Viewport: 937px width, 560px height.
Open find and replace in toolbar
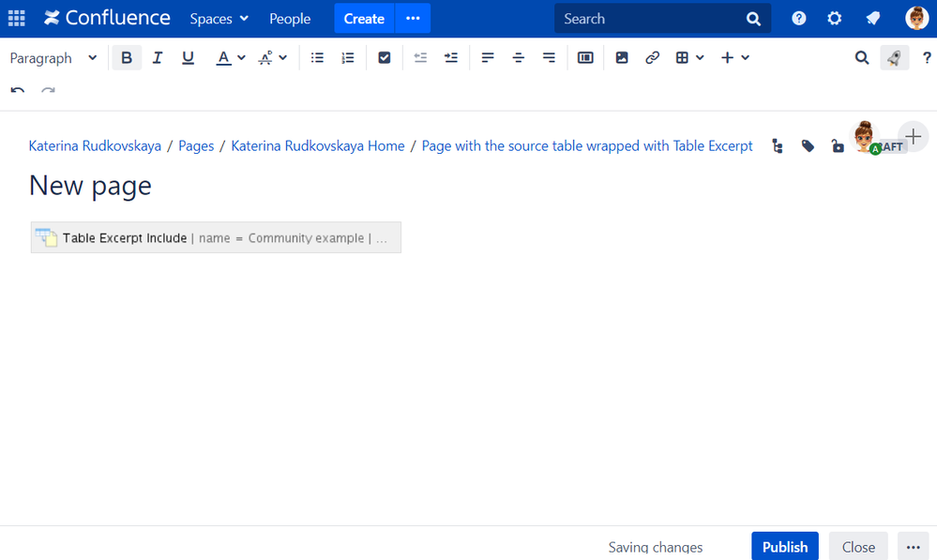coord(862,58)
